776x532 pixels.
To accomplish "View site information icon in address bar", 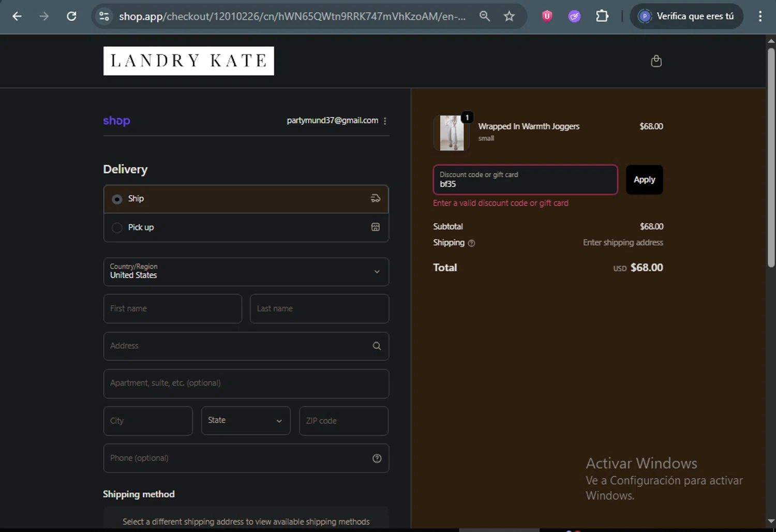I will pos(104,16).
